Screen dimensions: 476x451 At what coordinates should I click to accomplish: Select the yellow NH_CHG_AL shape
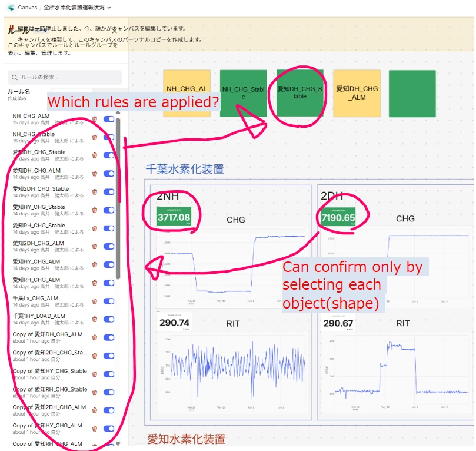tap(187, 93)
